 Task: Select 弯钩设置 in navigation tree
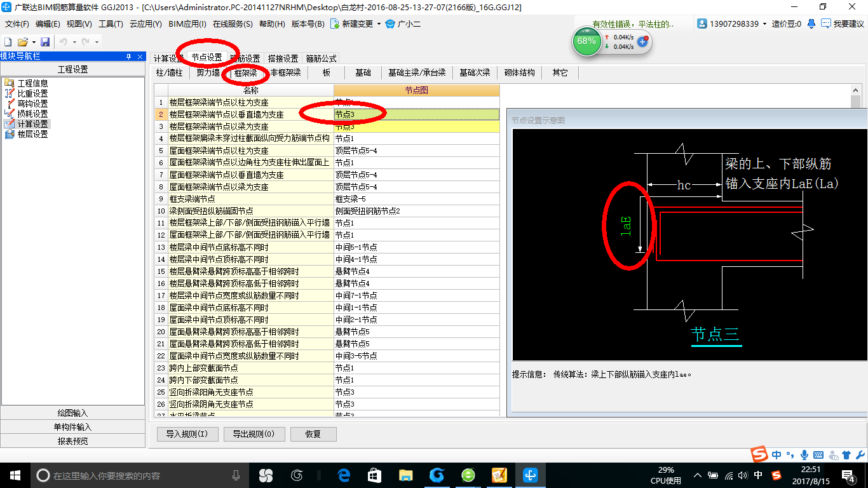(32, 104)
